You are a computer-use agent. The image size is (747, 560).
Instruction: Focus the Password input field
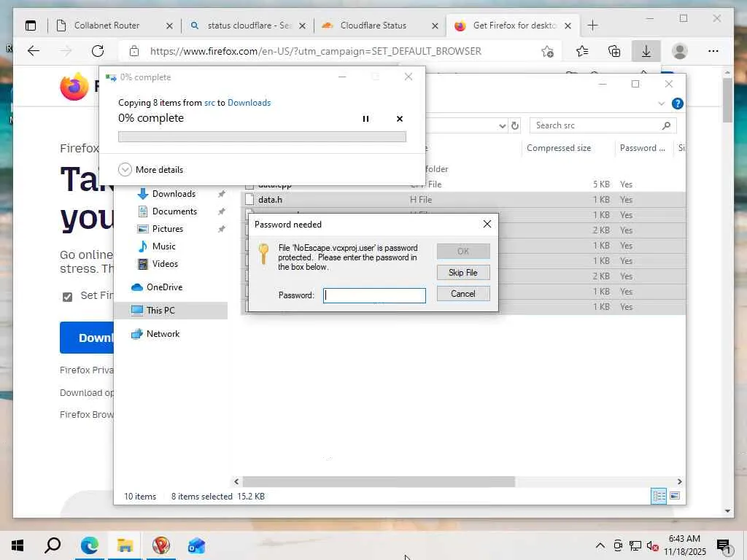(x=374, y=295)
